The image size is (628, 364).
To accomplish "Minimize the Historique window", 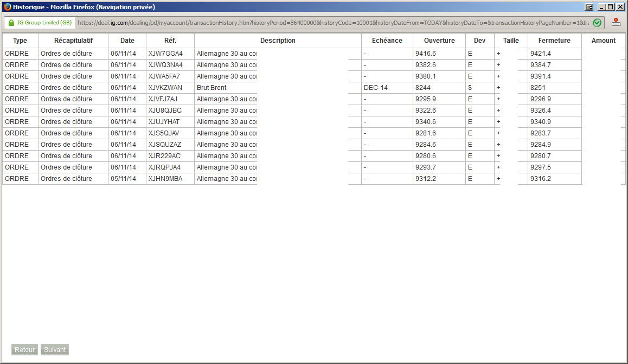I will 601,7.
